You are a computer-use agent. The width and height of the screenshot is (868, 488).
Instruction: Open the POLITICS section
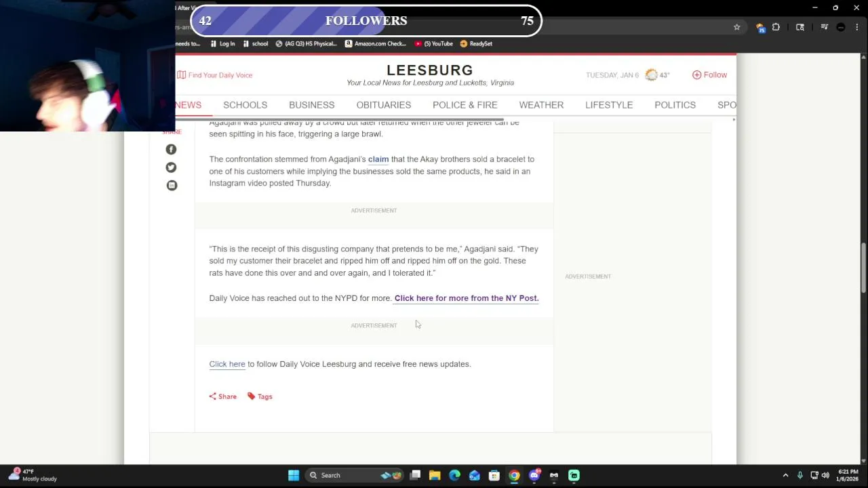[675, 105]
